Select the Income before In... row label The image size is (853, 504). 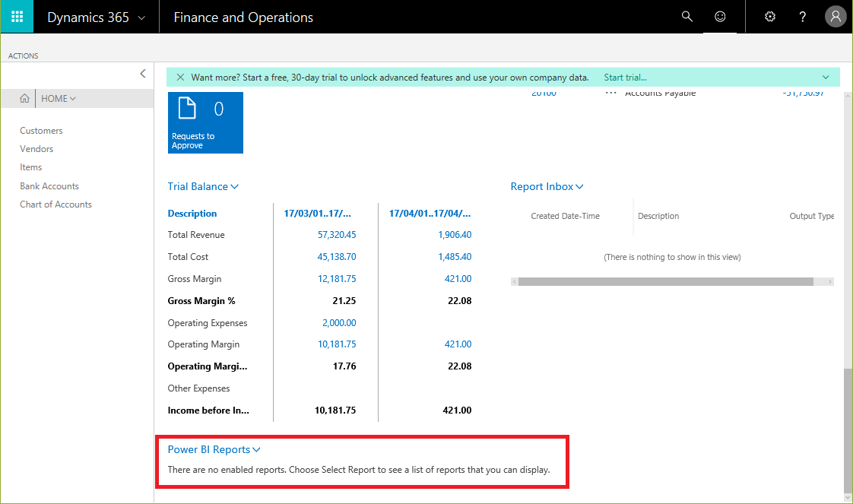[208, 410]
